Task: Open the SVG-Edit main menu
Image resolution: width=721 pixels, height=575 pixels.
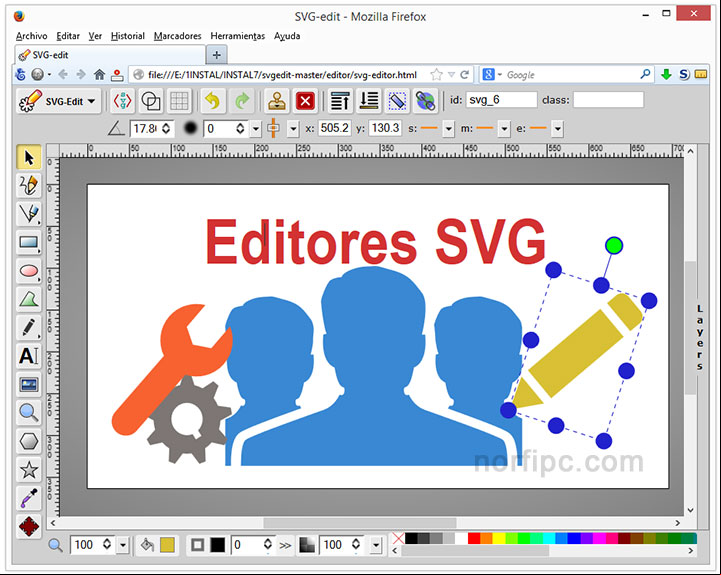Action: [x=58, y=101]
